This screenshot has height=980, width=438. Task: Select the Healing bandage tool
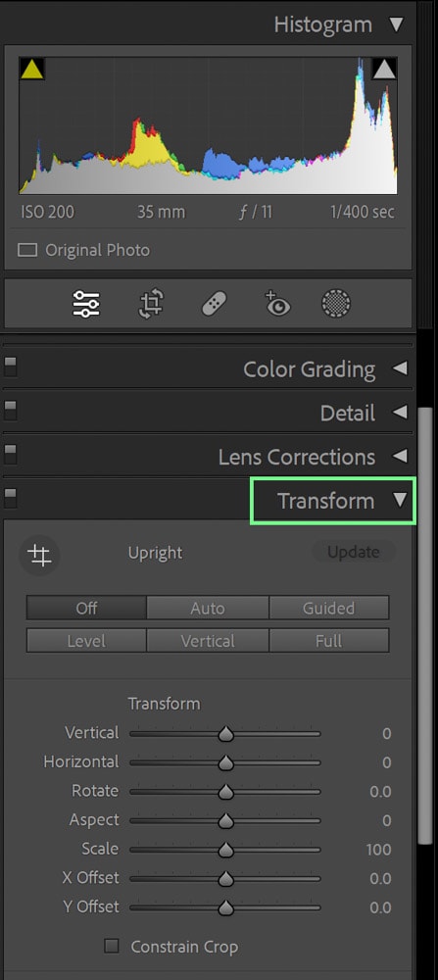tap(214, 305)
